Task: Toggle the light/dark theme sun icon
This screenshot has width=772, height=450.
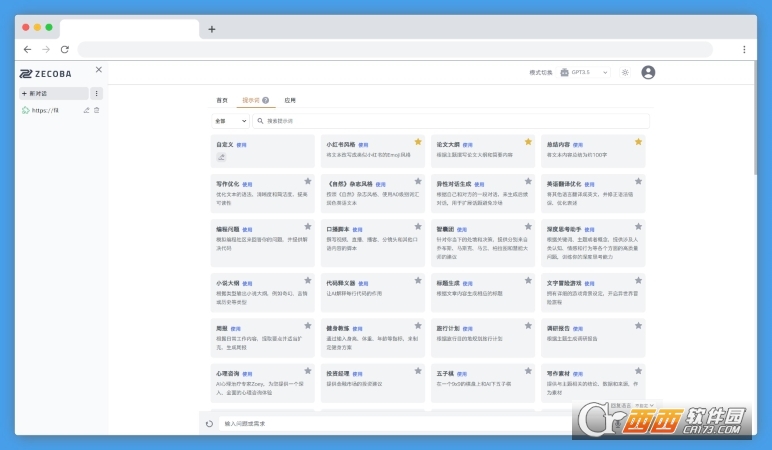Action: [625, 72]
